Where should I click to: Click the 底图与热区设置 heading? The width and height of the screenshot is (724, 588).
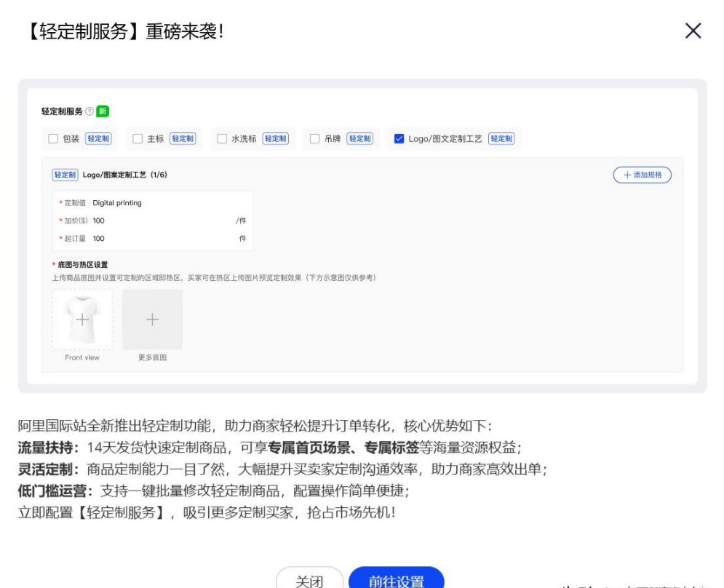click(x=82, y=265)
